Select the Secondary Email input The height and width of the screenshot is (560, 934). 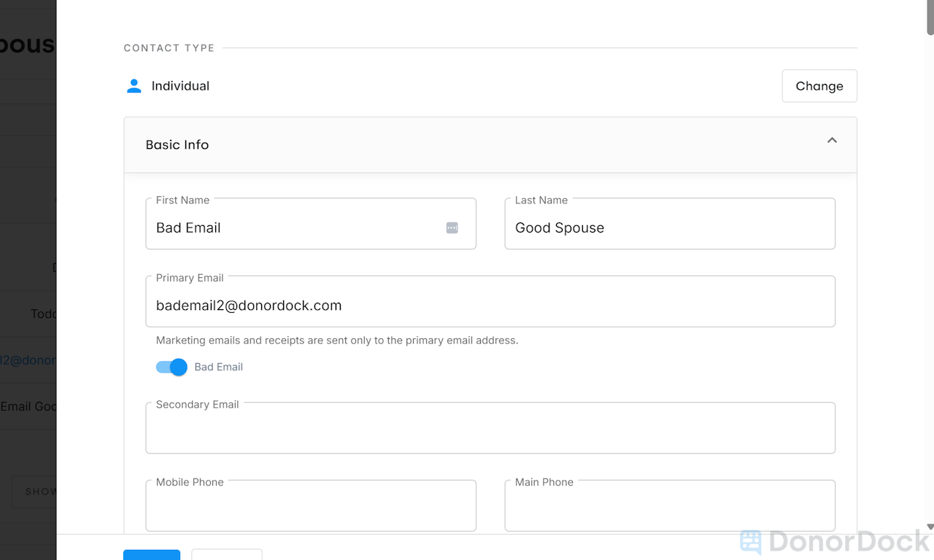coord(490,432)
